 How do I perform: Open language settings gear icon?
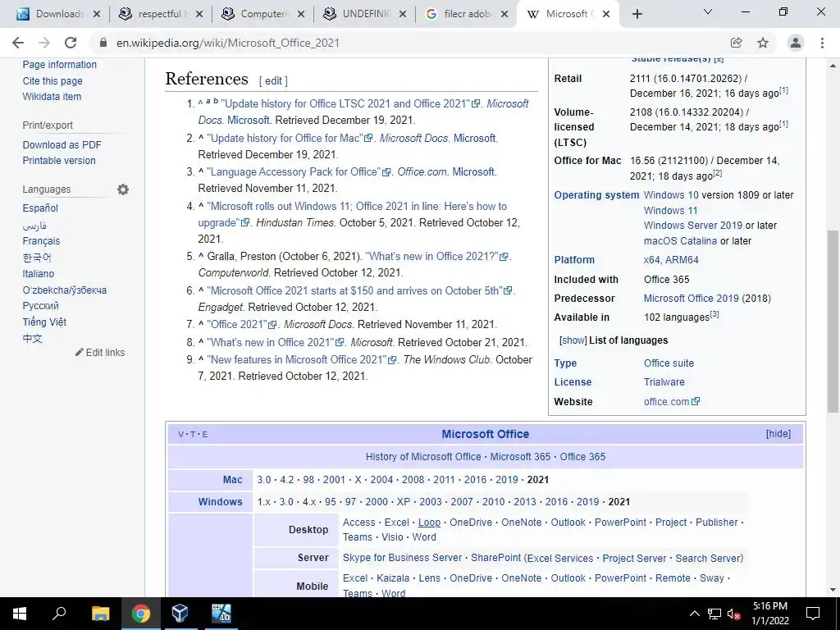point(123,189)
